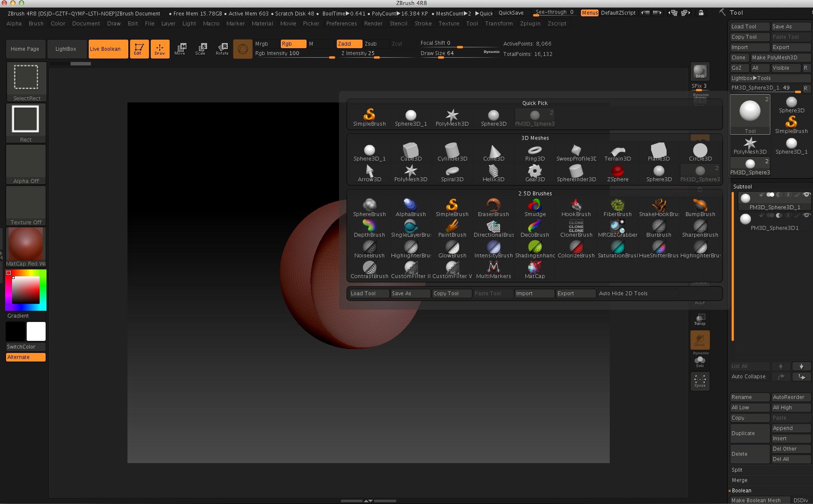Select the ClonerBrush tool
The image size is (813, 504).
tap(576, 229)
